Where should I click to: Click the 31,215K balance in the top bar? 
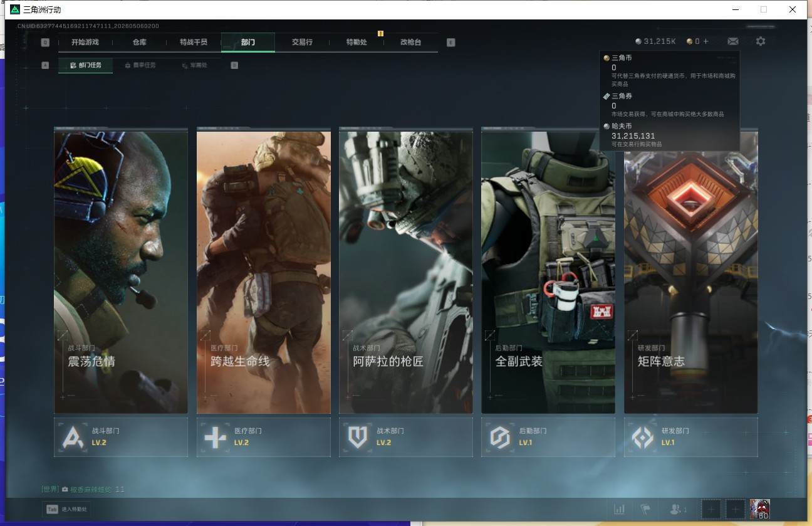coord(660,41)
